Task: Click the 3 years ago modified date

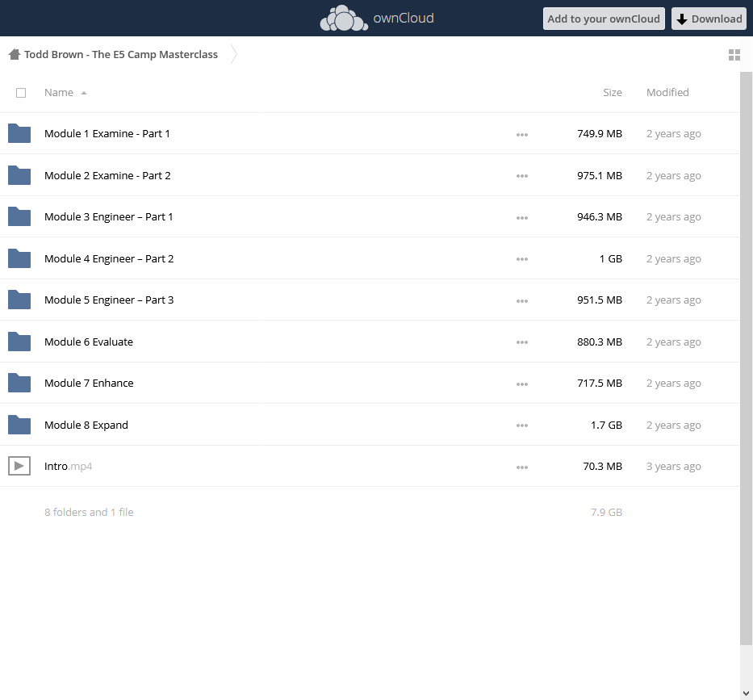Action: [x=673, y=466]
